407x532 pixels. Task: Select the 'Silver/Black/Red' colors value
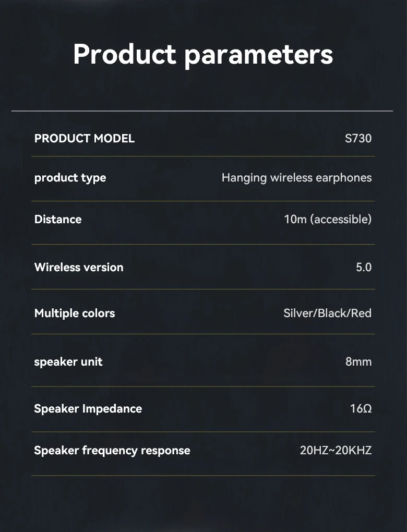point(327,313)
